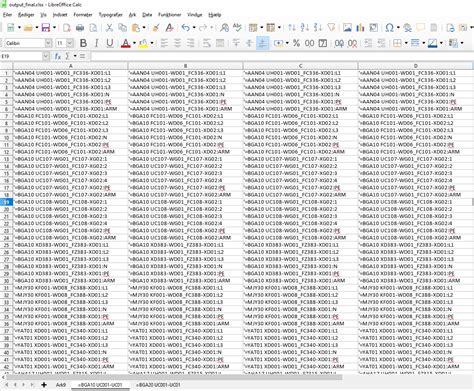474x391 pixels.
Task: Add a new sheet with plus button
Action: pyautogui.click(x=44, y=385)
